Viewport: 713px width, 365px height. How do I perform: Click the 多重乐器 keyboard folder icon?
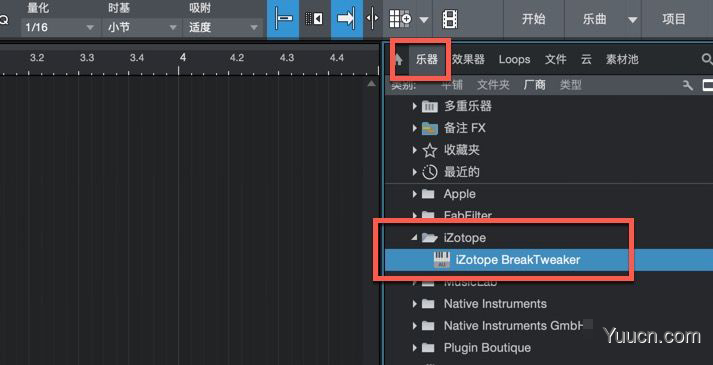click(430, 106)
